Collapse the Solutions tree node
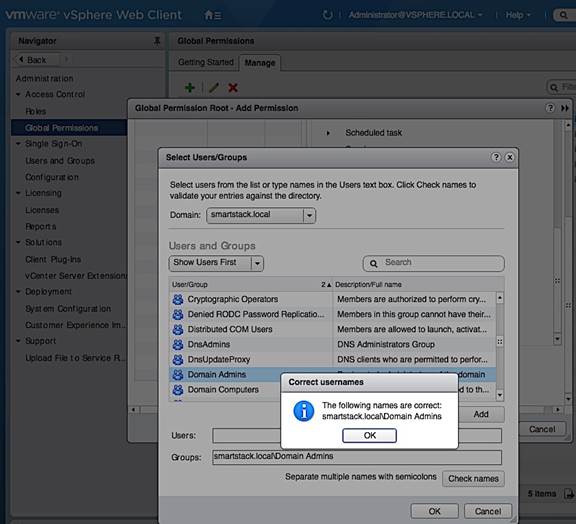This screenshot has height=524, width=576. pos(18,242)
